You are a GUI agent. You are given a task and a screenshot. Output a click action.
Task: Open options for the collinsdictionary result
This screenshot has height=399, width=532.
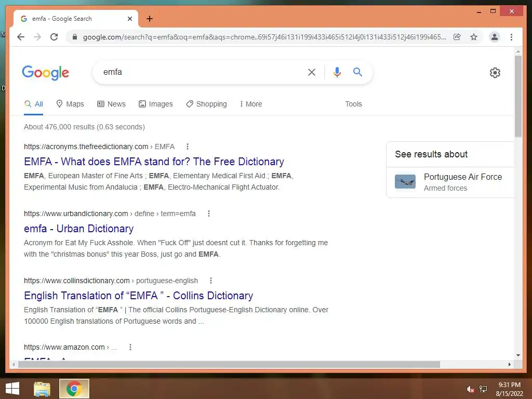[x=211, y=281]
